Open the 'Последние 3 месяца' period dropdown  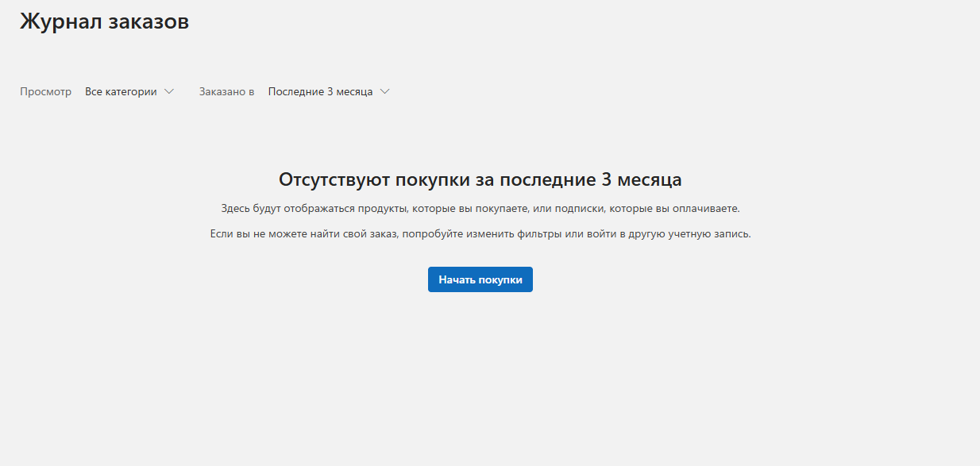(329, 92)
